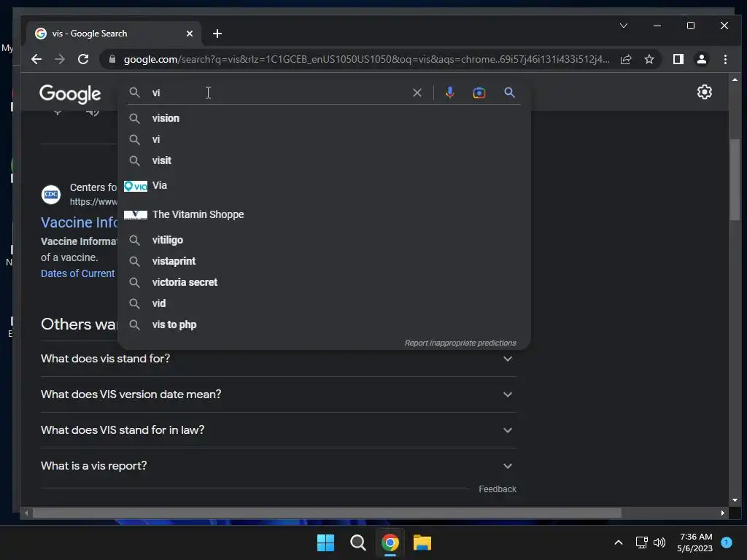Select the 'vis to php' suggestion
Image resolution: width=747 pixels, height=560 pixels.
[324, 324]
